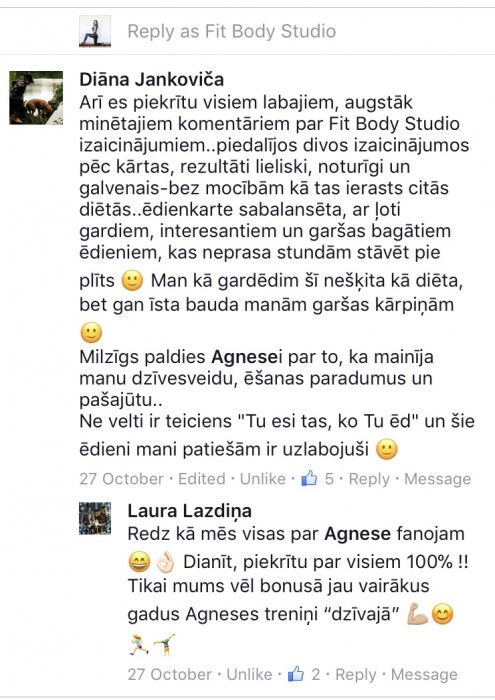Open Laura Lazdiņa's name link
Viewport: 495px width, 700px height.
coord(190,511)
